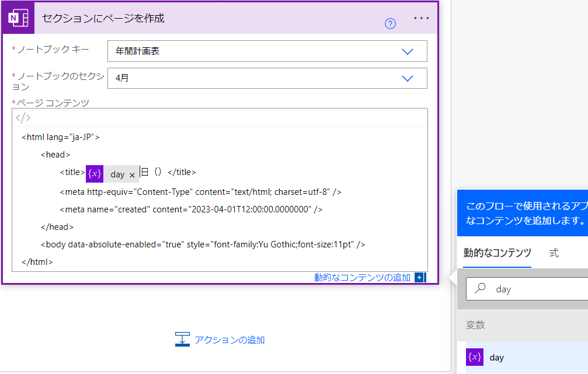The height and width of the screenshot is (374, 588).
Task: Click the add action icon below the card
Action: tap(182, 340)
